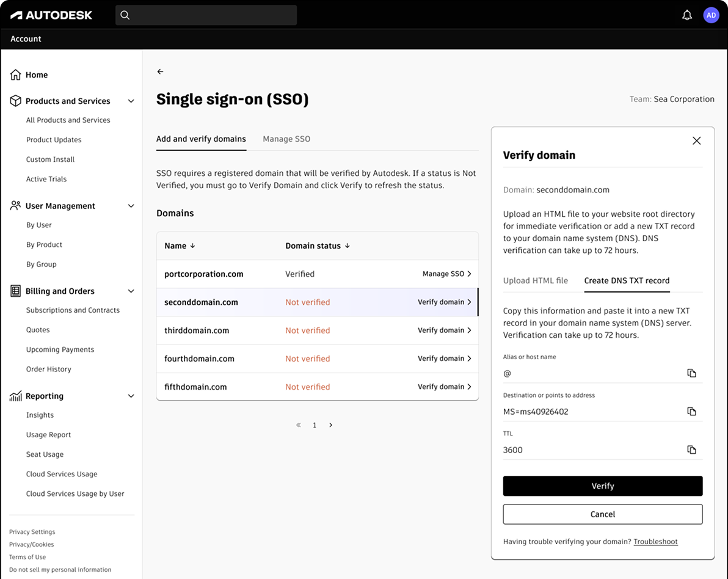Click the Products and Services cube icon

(15, 101)
